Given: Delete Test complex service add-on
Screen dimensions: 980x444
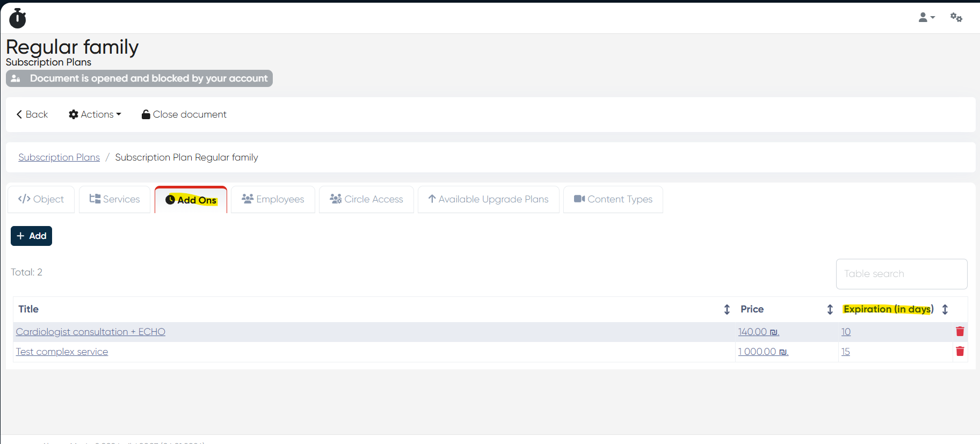Looking at the screenshot, I should click(960, 352).
